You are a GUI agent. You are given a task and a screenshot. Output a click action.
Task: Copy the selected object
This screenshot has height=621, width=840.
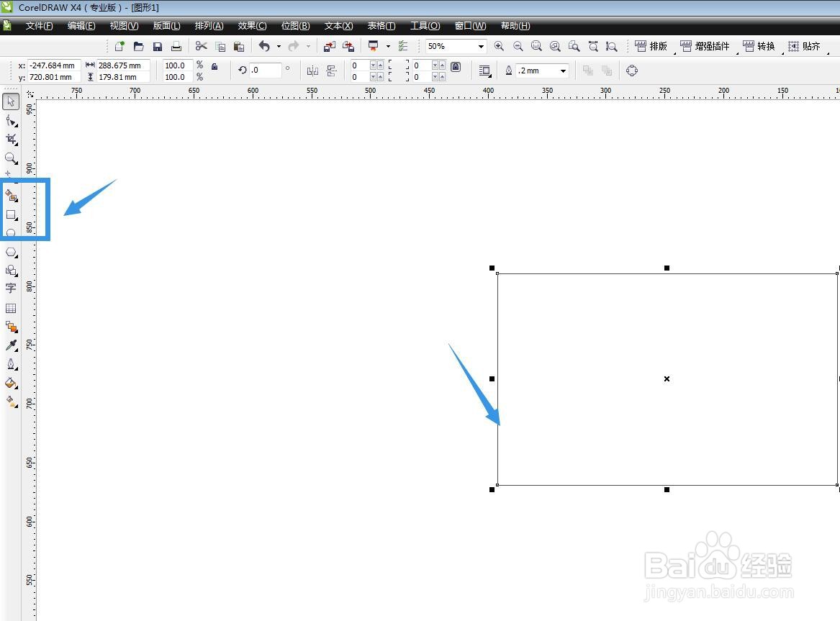[220, 47]
